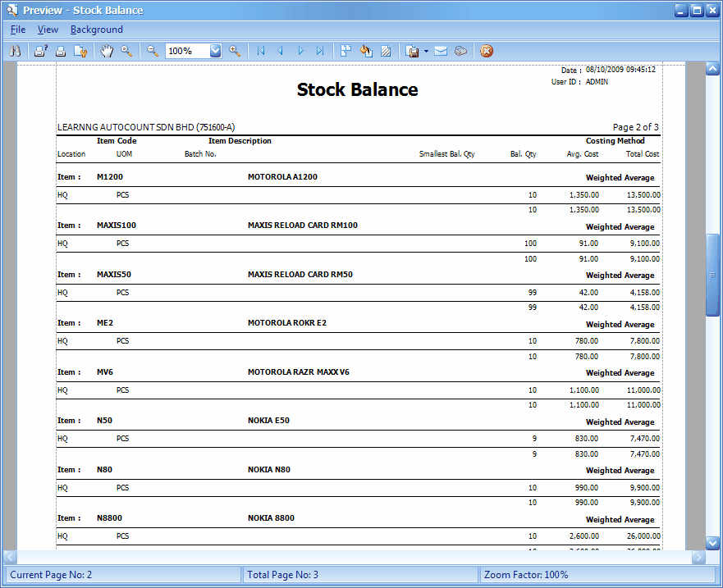Click the Export Document save icon
Viewport: 723px width, 588px height.
(412, 51)
